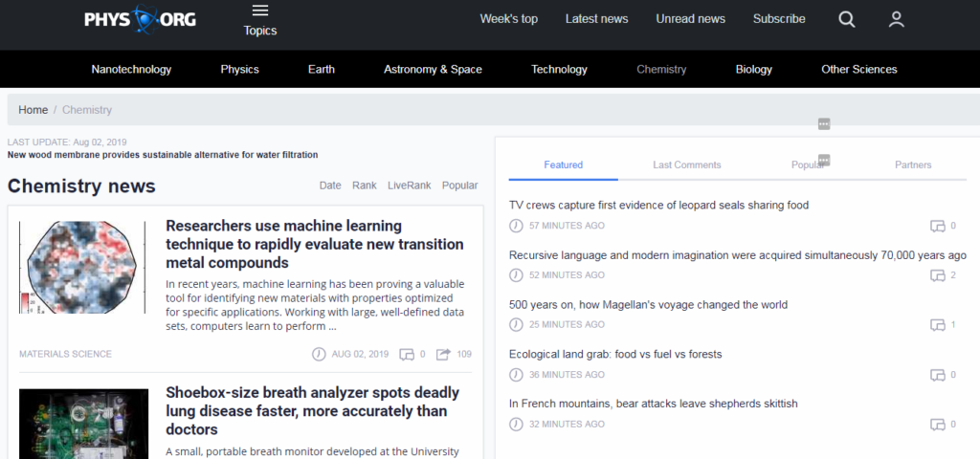980x459 pixels.
Task: Click clock icon beside AUG 02, 2019
Action: coord(319,354)
